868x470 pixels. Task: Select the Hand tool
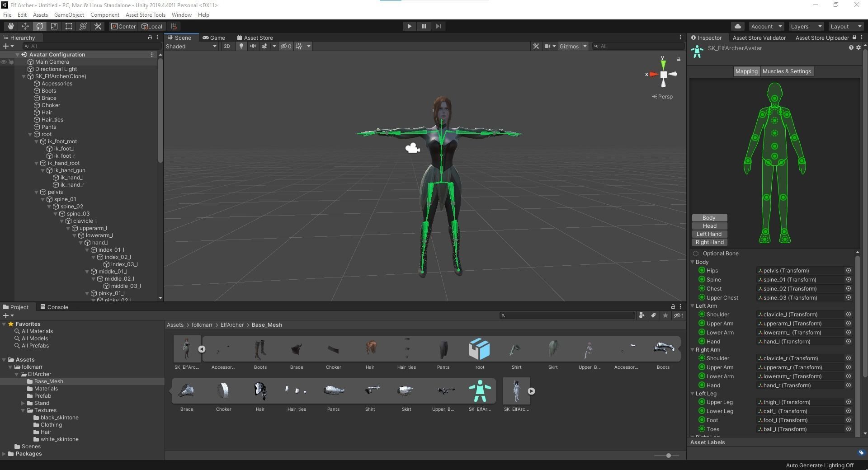click(x=10, y=26)
